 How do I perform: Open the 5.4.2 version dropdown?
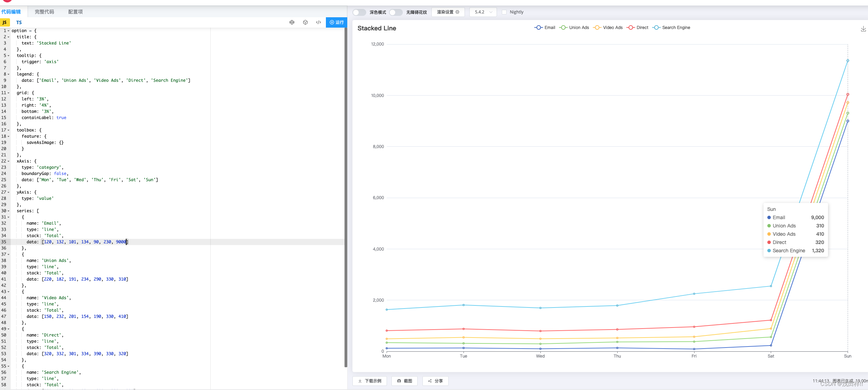[x=483, y=12]
